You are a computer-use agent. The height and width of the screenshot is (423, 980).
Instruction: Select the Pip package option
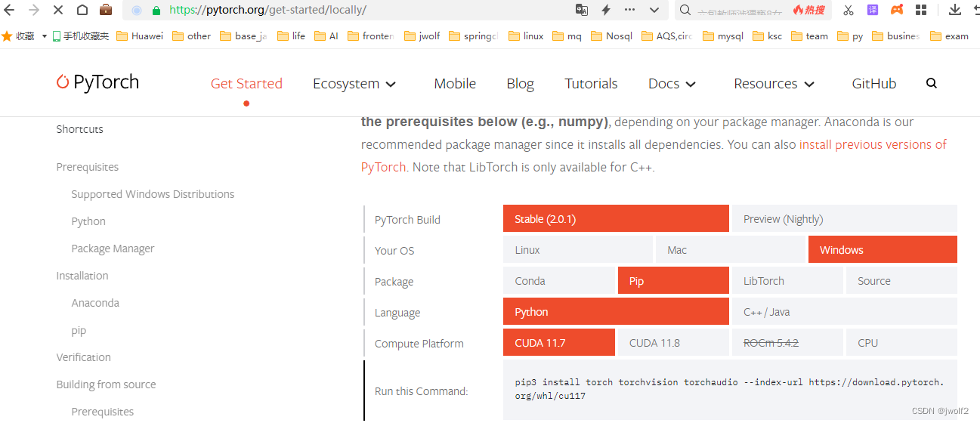pos(673,281)
